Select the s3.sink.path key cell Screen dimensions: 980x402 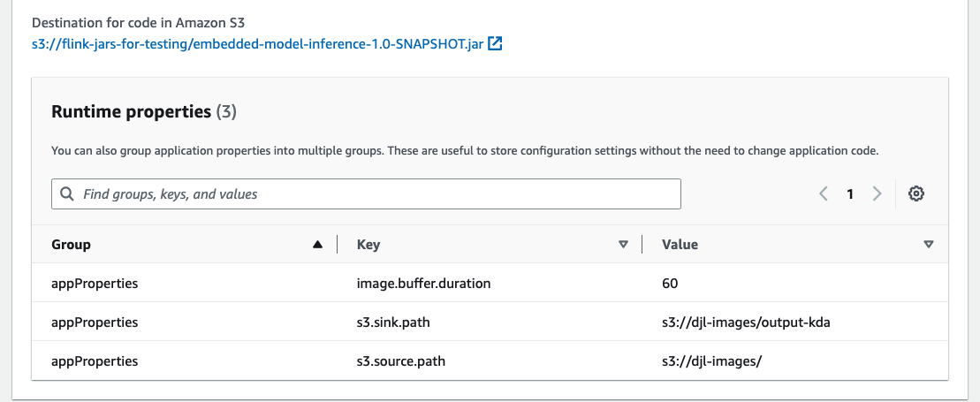[x=393, y=322]
